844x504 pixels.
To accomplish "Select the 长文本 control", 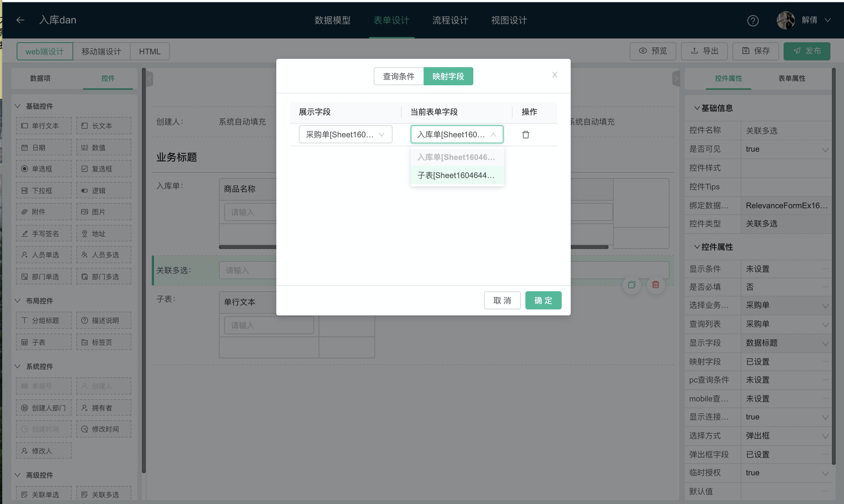I will click(104, 126).
